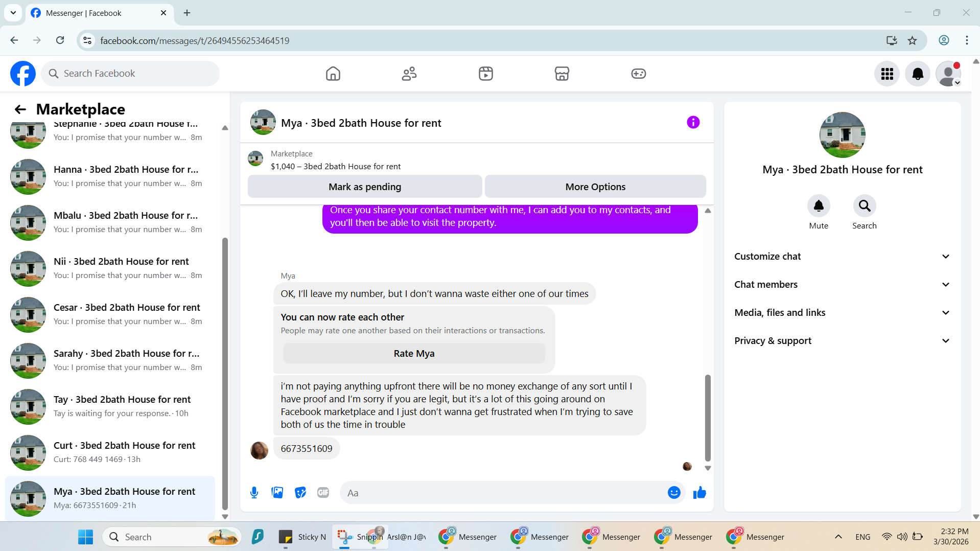Open the Hanna conversation
The height and width of the screenshot is (551, 980).
[x=110, y=177]
